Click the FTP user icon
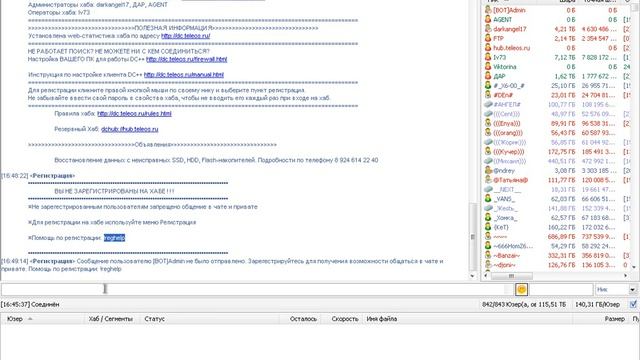The width and height of the screenshot is (640, 360). point(488,38)
